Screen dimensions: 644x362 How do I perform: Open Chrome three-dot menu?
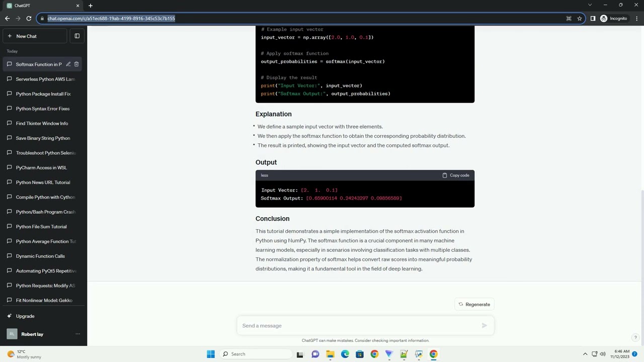[x=636, y=19]
